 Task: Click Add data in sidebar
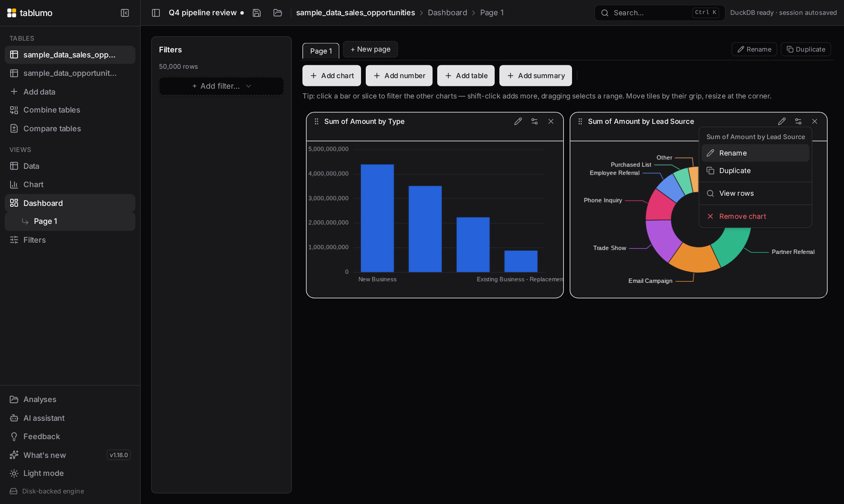[x=70, y=91]
